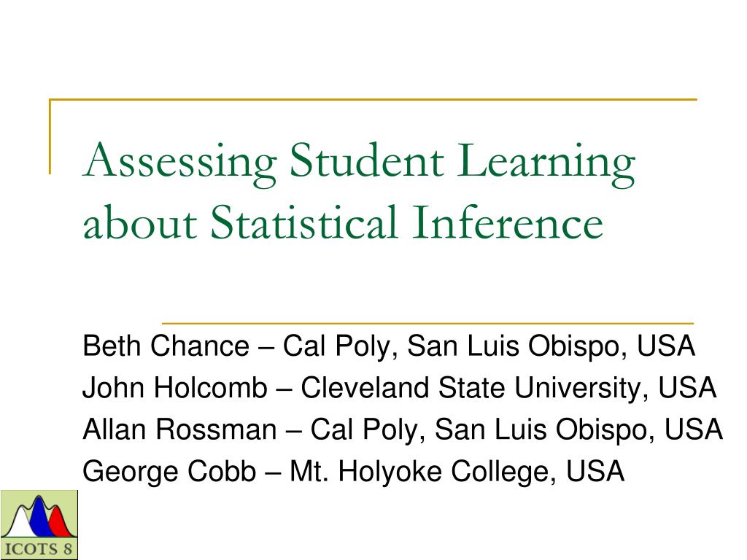Click the ICOTS 8 logo
The image size is (747, 560).
pyautogui.click(x=39, y=525)
